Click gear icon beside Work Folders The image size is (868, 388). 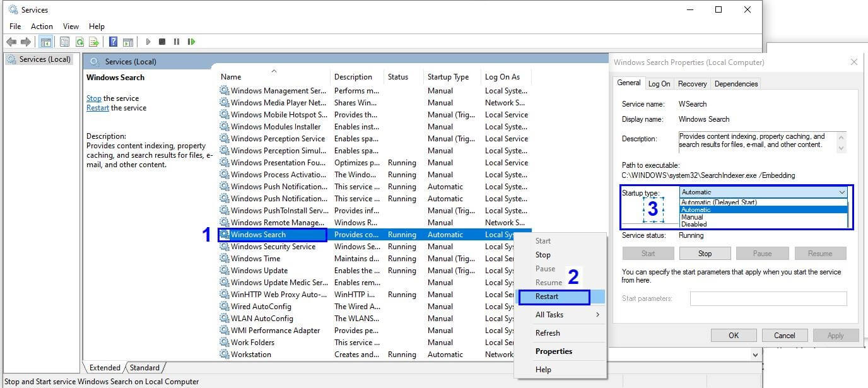click(225, 343)
